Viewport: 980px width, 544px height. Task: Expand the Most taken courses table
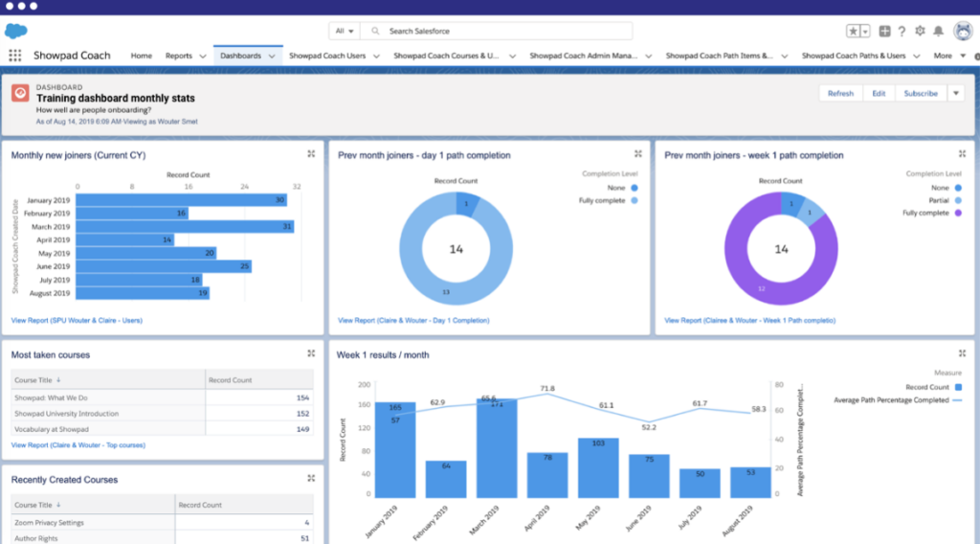[311, 353]
